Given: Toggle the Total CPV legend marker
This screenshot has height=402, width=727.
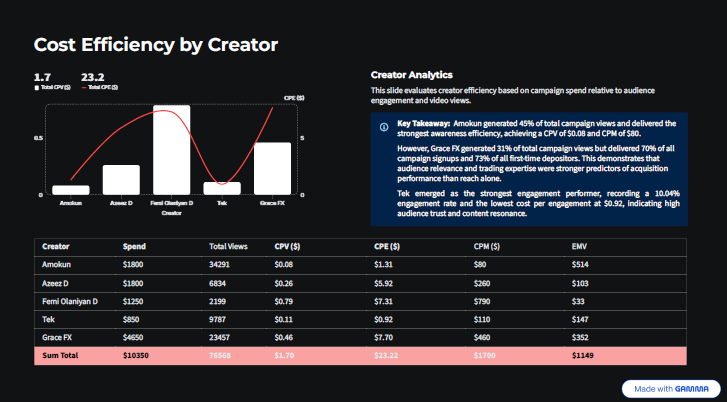Looking at the screenshot, I should click(x=37, y=88).
